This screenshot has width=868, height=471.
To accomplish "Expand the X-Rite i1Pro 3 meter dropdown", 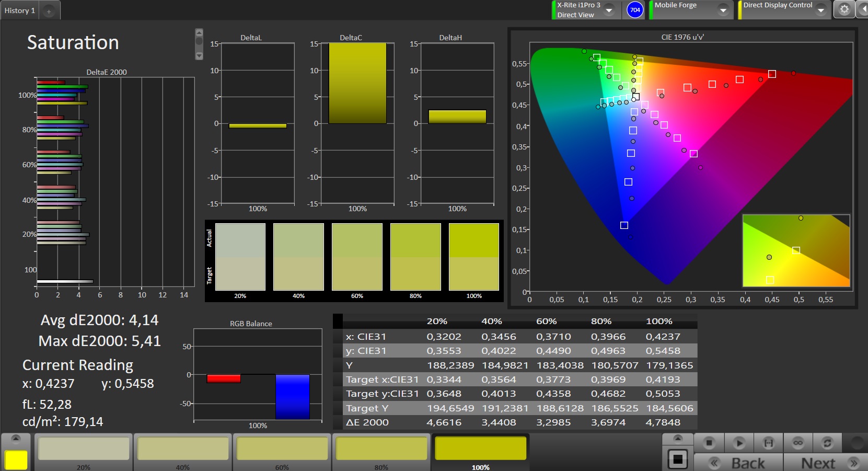I will [x=609, y=10].
